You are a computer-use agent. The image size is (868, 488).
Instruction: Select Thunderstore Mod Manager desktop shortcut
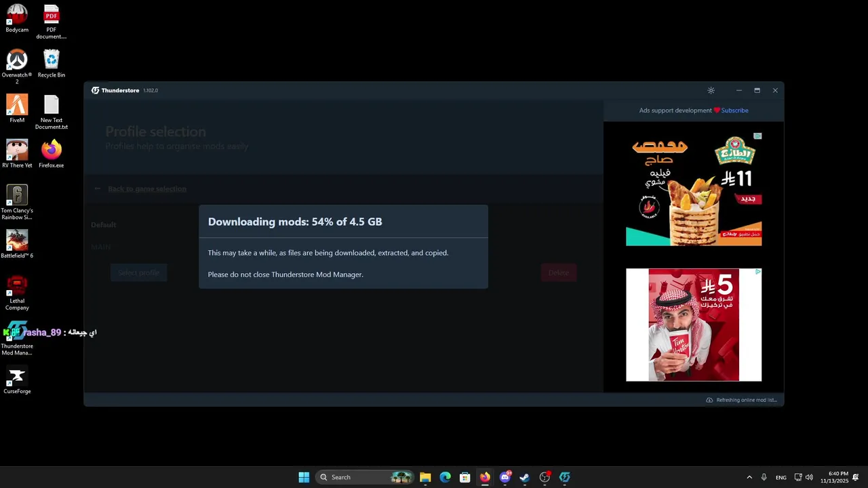[x=17, y=338]
